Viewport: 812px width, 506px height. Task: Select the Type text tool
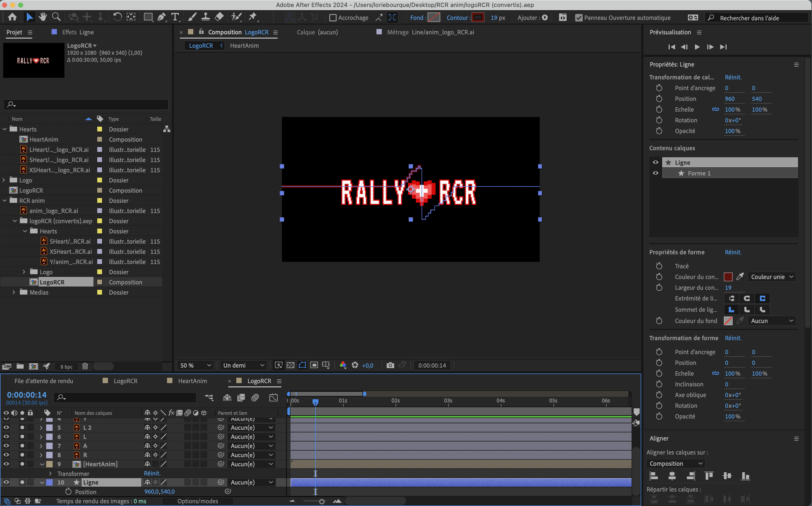pyautogui.click(x=175, y=17)
